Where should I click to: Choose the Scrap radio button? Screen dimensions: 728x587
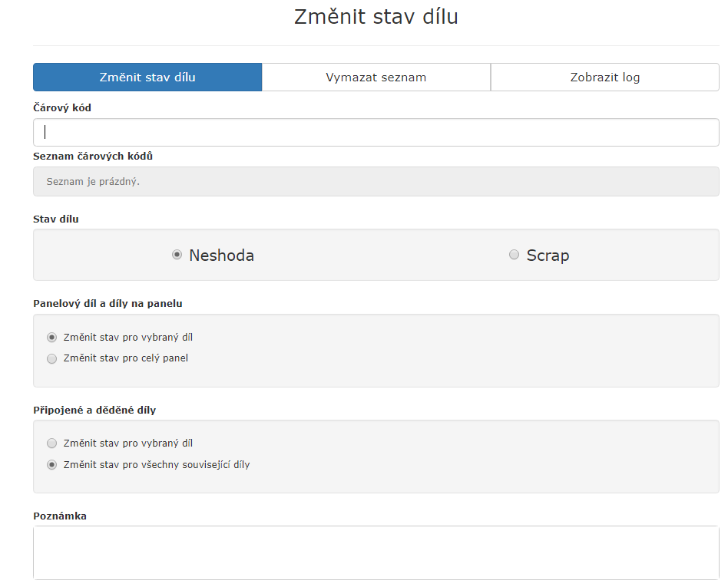514,256
